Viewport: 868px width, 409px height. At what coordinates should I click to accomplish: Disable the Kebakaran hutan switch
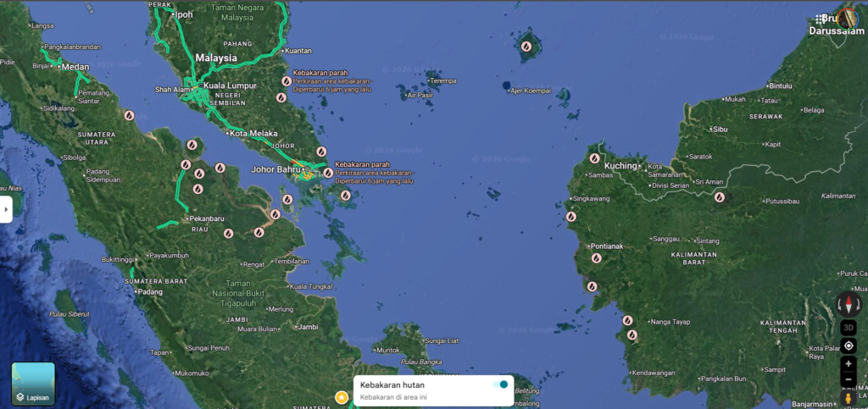tap(499, 384)
